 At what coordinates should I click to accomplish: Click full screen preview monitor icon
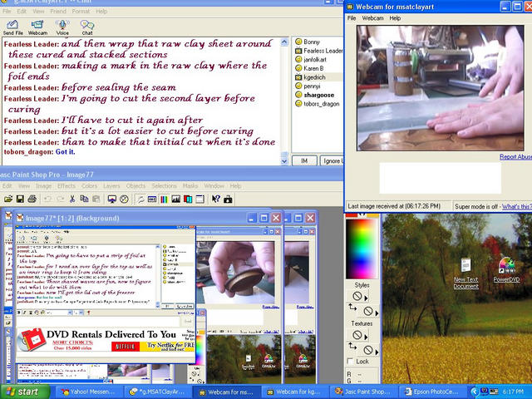coord(112,199)
